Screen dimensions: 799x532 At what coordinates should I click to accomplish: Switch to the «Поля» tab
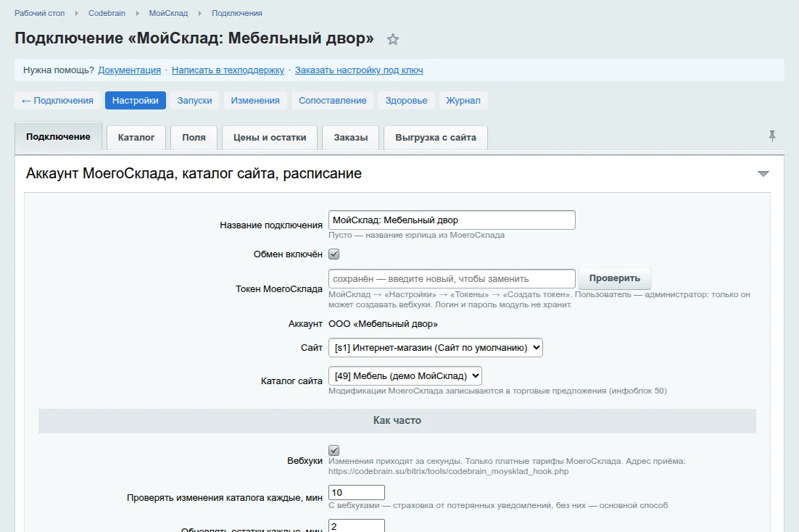194,138
